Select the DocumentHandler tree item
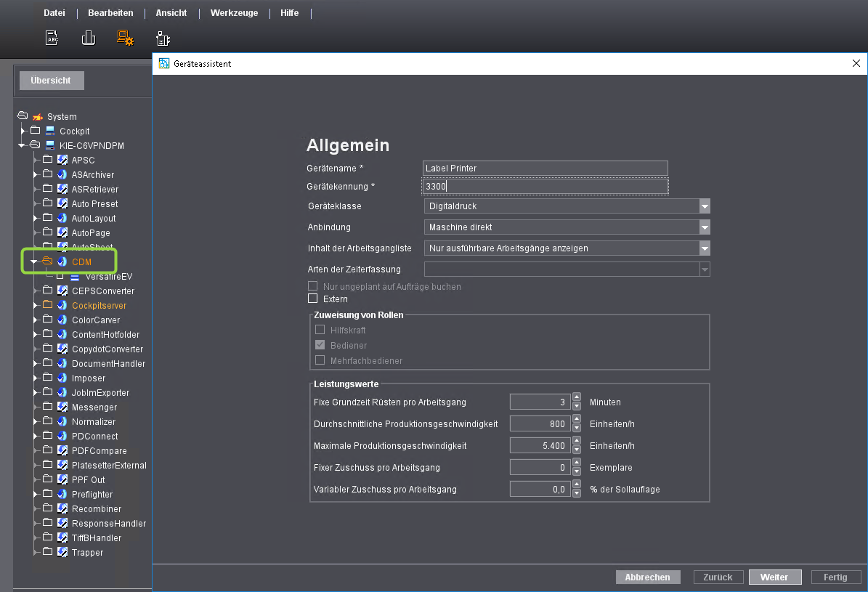868x592 pixels. [108, 363]
